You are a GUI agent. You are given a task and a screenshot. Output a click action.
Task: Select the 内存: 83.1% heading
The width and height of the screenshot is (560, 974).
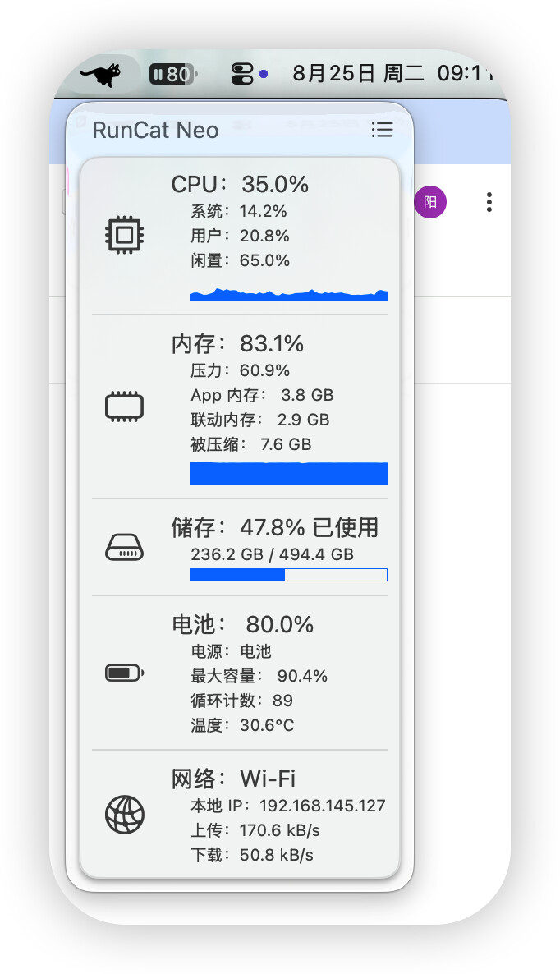tap(237, 343)
